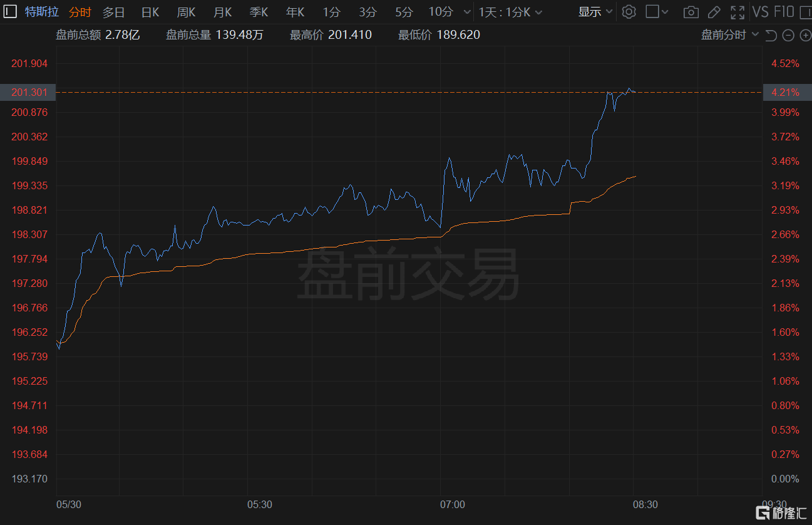Click the 08:30 time axis label

pyautogui.click(x=645, y=504)
